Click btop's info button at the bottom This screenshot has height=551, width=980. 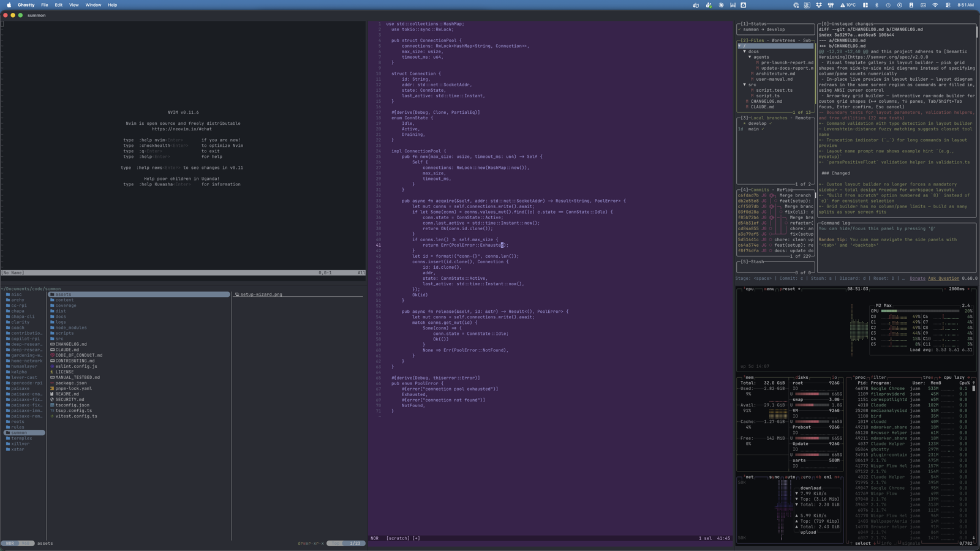(x=886, y=543)
